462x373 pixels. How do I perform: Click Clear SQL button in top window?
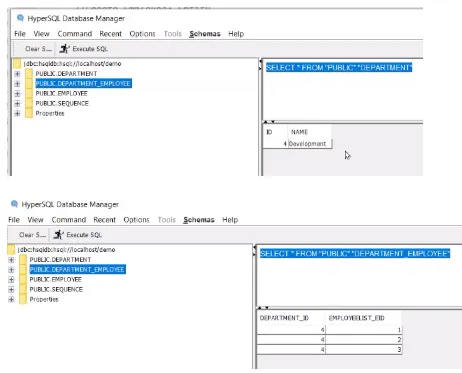pyautogui.click(x=38, y=49)
